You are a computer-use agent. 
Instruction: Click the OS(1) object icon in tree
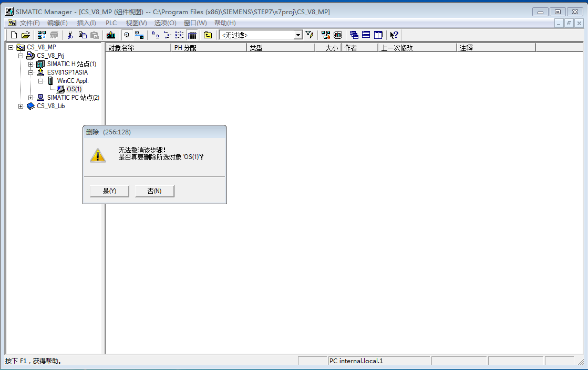(x=61, y=90)
